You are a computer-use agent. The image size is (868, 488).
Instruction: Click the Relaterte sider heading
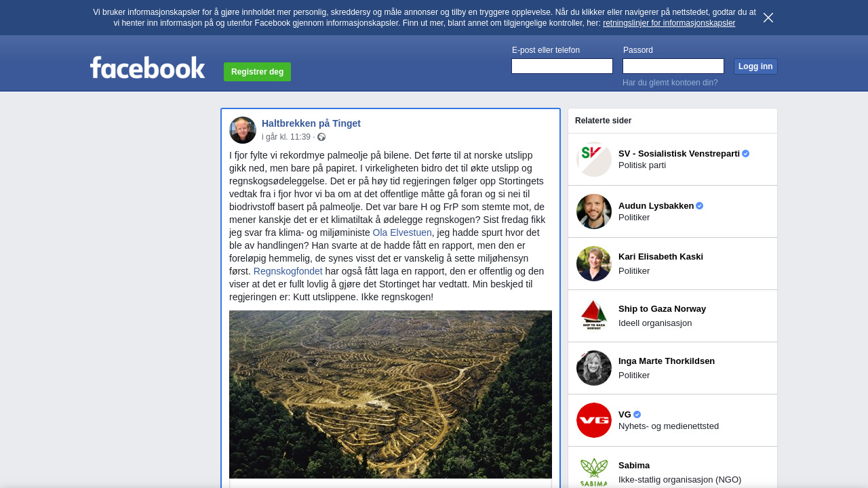coord(604,121)
